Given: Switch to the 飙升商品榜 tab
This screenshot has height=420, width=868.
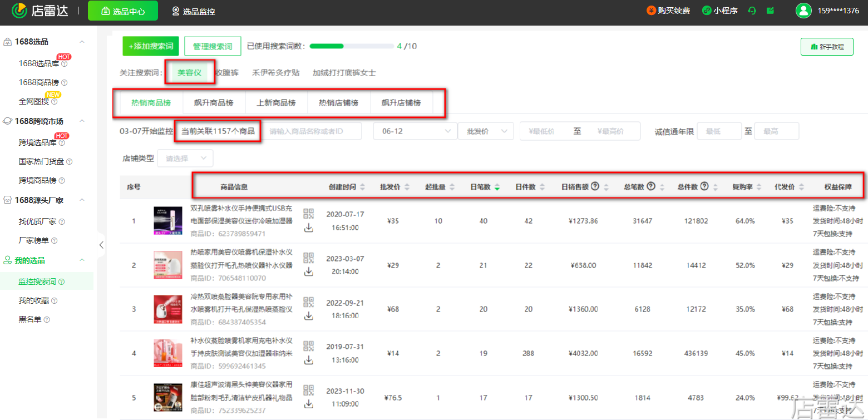Looking at the screenshot, I should click(x=213, y=102).
